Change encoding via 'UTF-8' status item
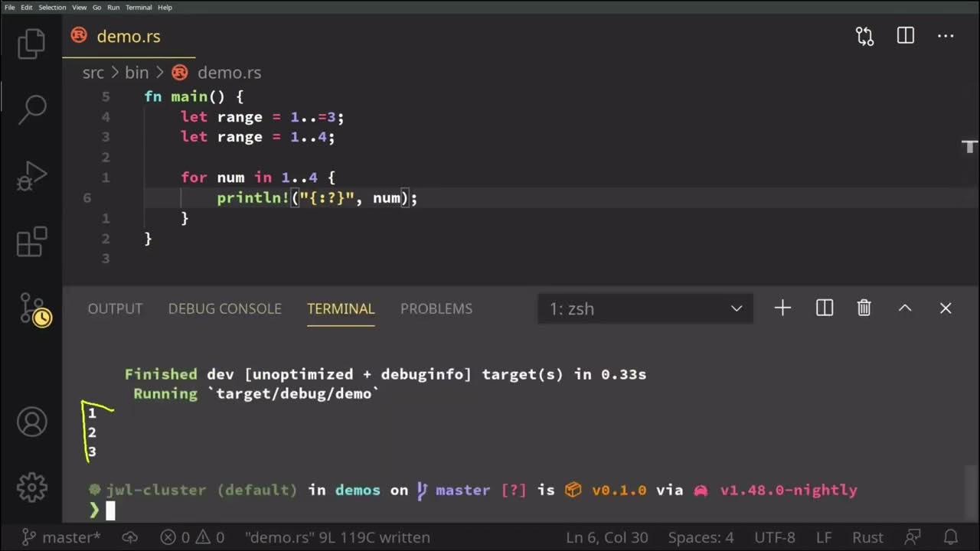Image resolution: width=980 pixels, height=551 pixels. point(775,538)
